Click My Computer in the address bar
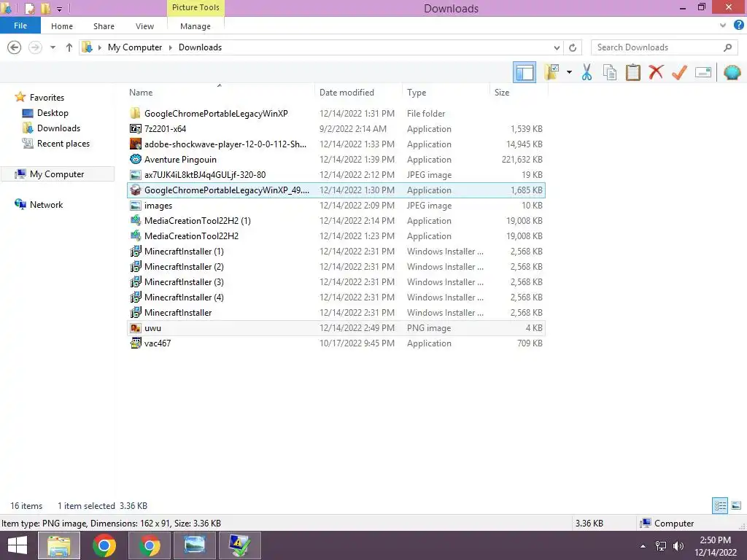Viewport: 747px width, 560px height. click(135, 47)
